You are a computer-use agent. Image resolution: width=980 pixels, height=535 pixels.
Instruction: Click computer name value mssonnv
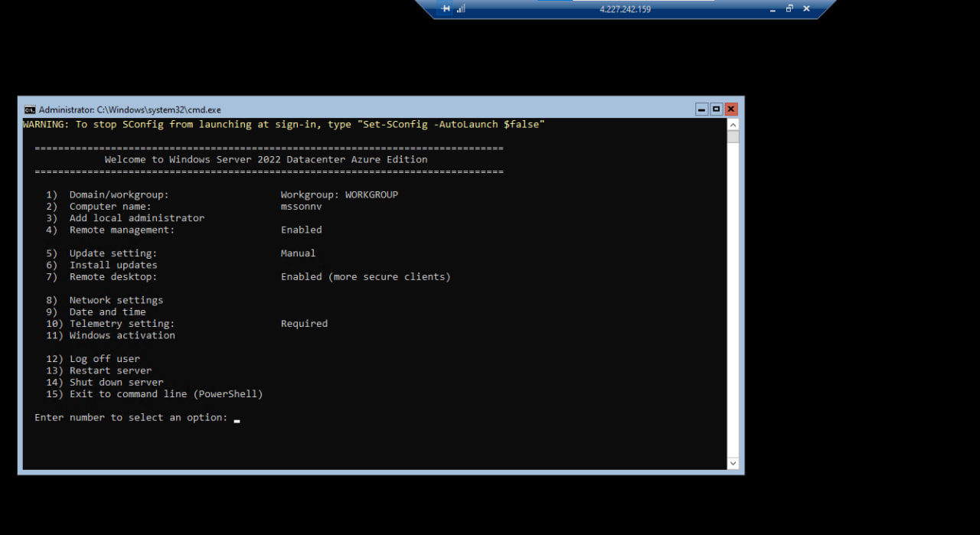click(302, 206)
